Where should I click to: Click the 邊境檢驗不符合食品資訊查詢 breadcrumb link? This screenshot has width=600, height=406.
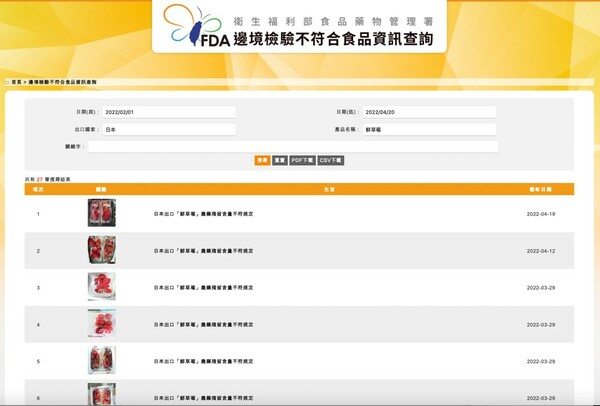[x=62, y=82]
